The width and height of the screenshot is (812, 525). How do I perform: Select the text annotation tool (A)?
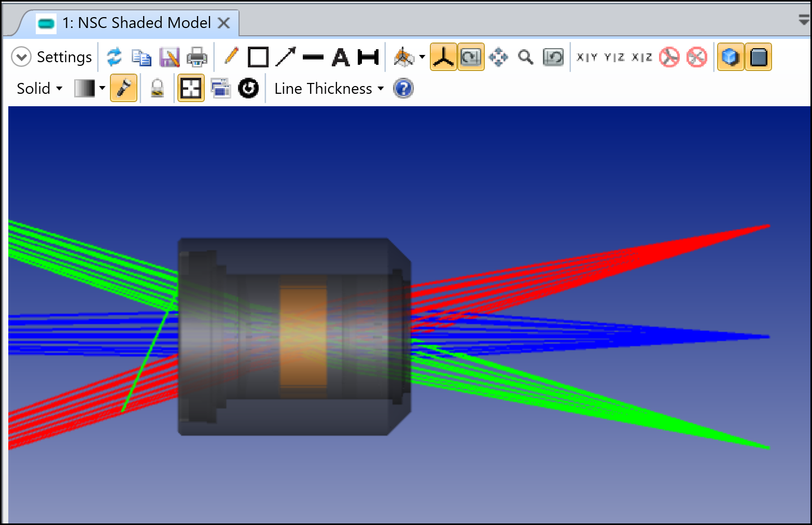click(x=341, y=57)
